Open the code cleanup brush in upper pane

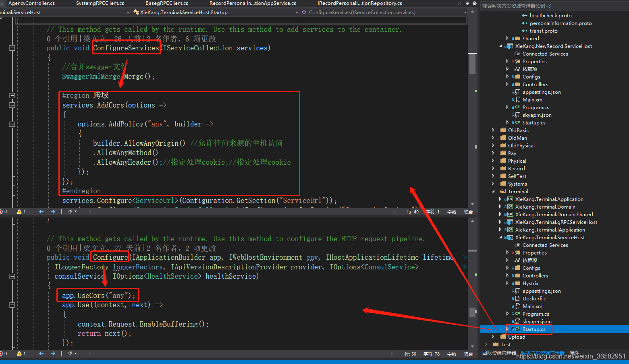click(70, 211)
